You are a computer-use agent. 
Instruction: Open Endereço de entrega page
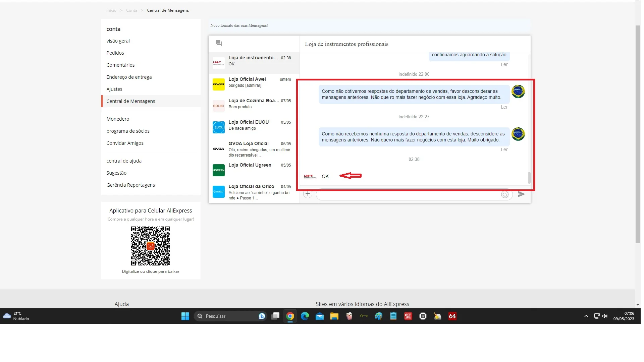[x=129, y=77]
